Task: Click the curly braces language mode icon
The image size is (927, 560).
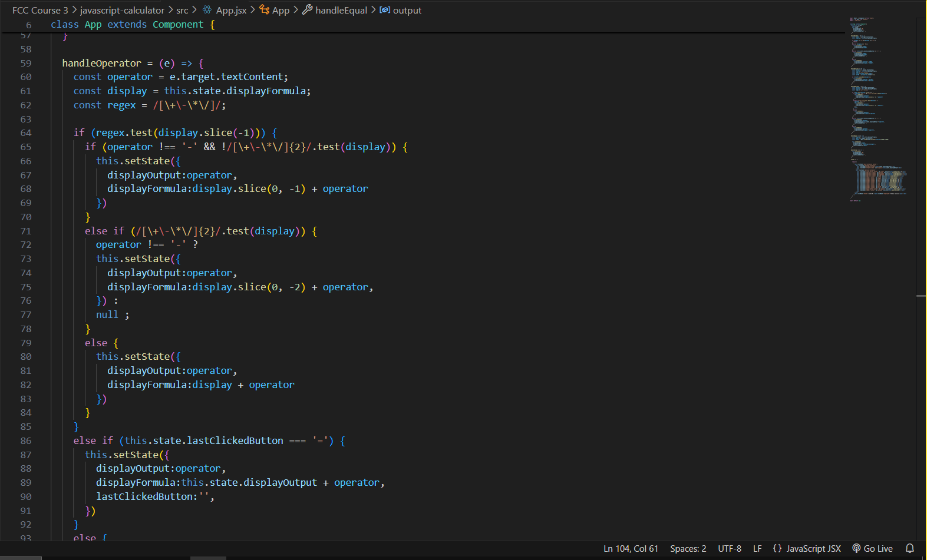Action: pyautogui.click(x=777, y=548)
